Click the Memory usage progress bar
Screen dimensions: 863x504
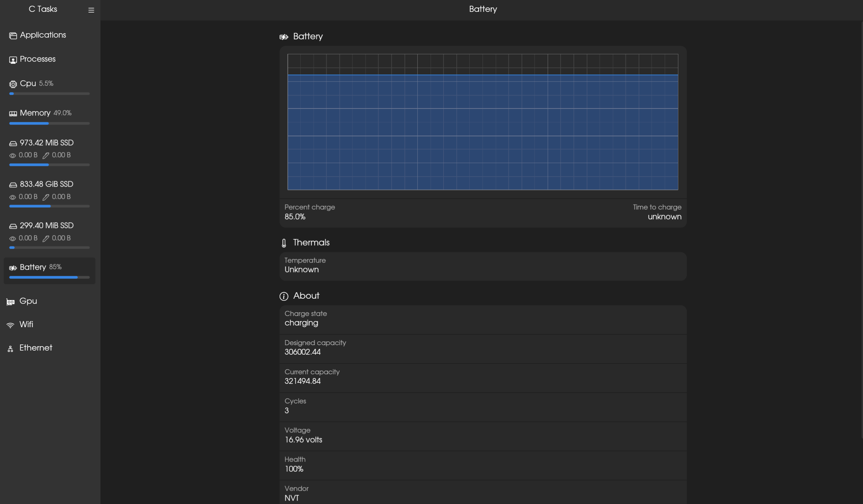[49, 123]
